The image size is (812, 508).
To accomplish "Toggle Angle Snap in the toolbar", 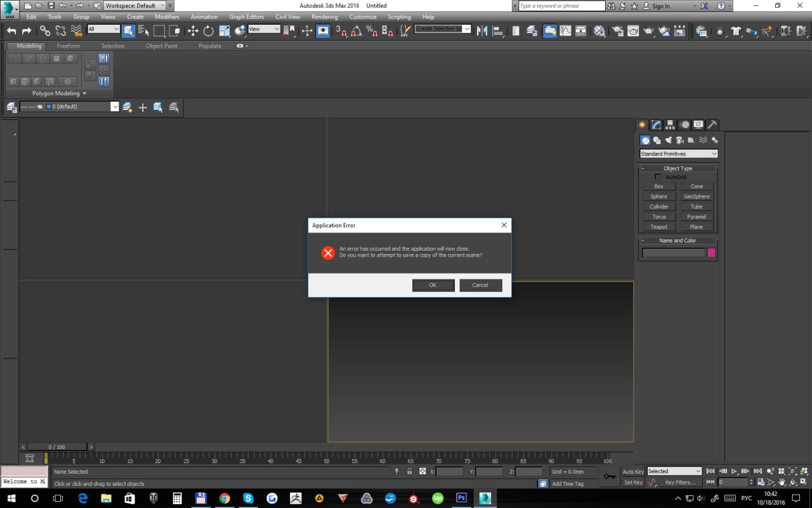I will (x=357, y=30).
